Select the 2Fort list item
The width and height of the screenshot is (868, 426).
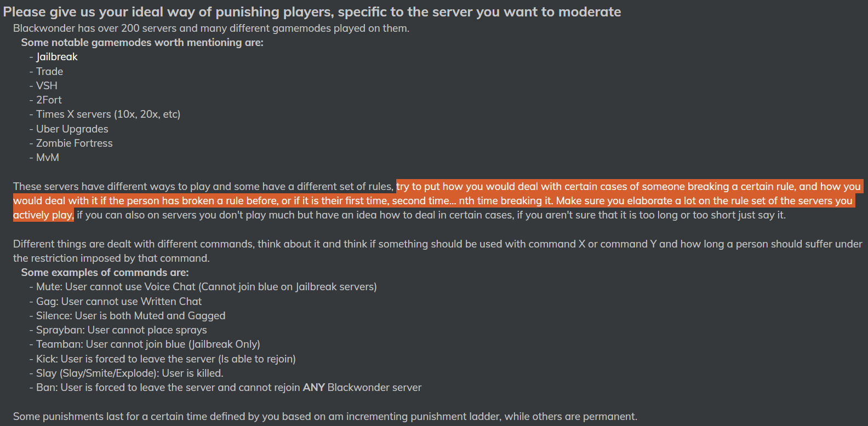click(45, 100)
